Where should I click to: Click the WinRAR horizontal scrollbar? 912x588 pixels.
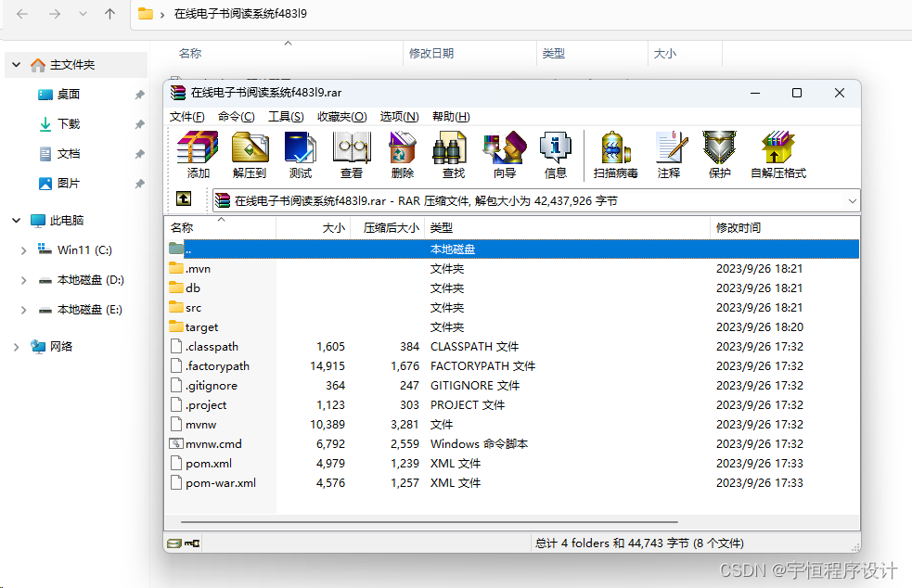(x=430, y=522)
